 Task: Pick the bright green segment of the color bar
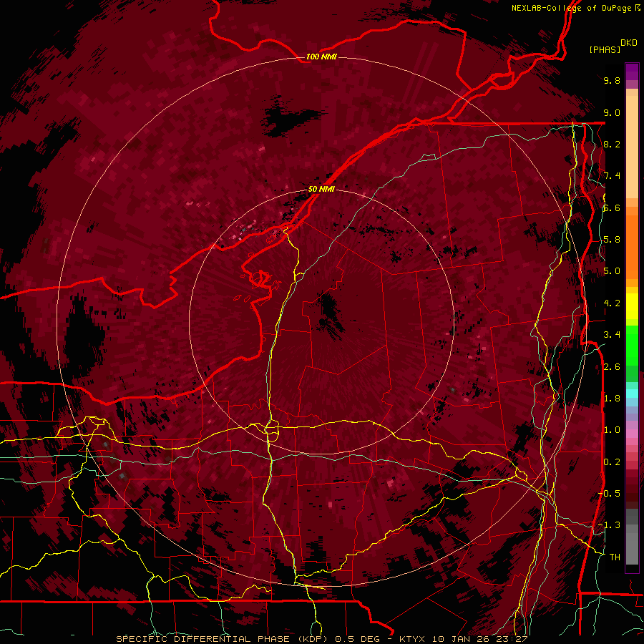coord(632,345)
